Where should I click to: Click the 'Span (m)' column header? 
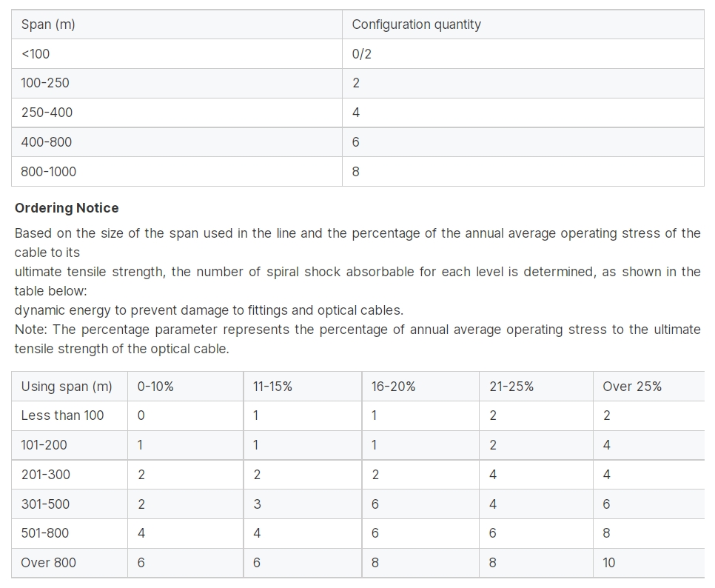coord(176,24)
